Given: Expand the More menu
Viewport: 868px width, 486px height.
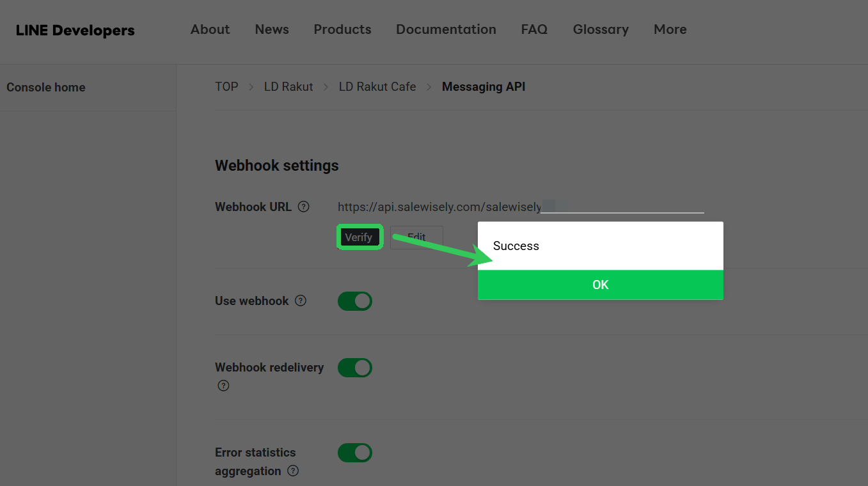Looking at the screenshot, I should point(670,29).
